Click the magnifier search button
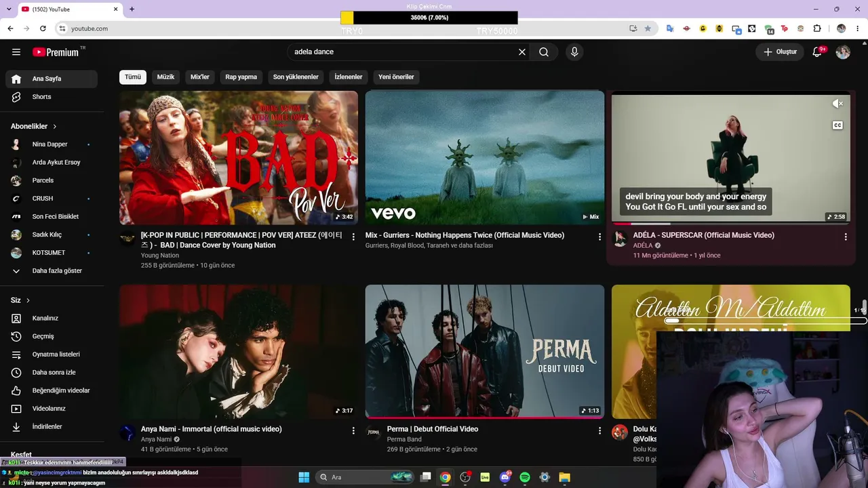This screenshot has height=488, width=868. pos(544,52)
